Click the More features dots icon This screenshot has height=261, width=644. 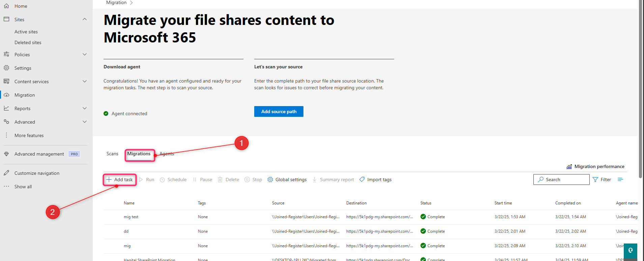pyautogui.click(x=6, y=135)
